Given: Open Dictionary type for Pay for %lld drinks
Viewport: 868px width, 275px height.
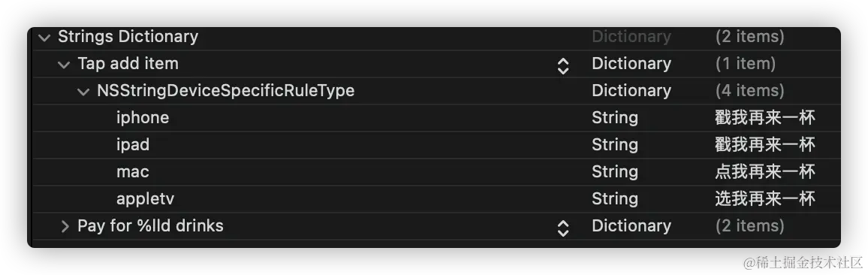Looking at the screenshot, I should point(631,226).
